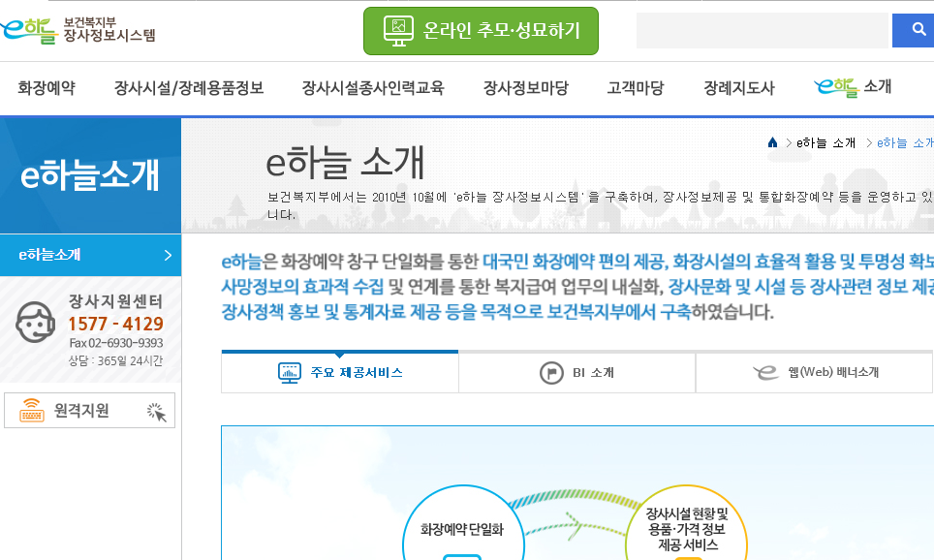This screenshot has height=560, width=934.
Task: Click the blue e하늘 소개 breadcrumb link
Action: 905,143
